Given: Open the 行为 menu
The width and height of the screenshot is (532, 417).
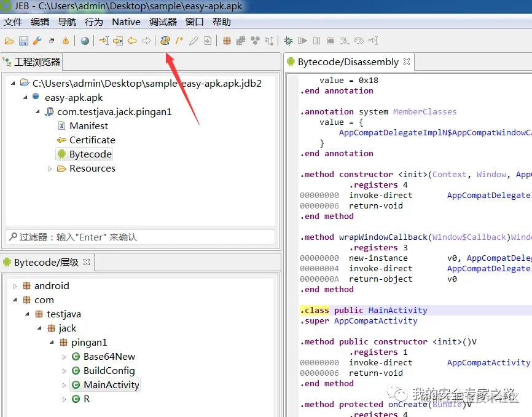Looking at the screenshot, I should coord(94,22).
